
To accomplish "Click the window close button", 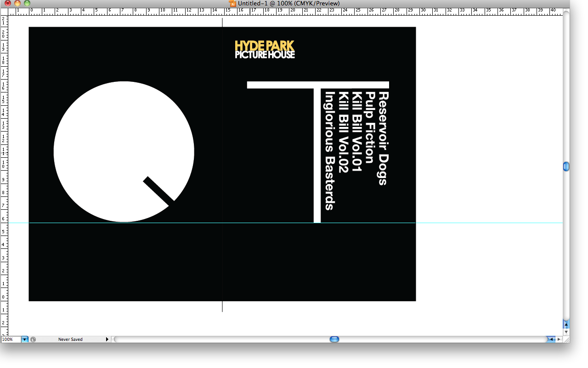I will [x=8, y=3].
